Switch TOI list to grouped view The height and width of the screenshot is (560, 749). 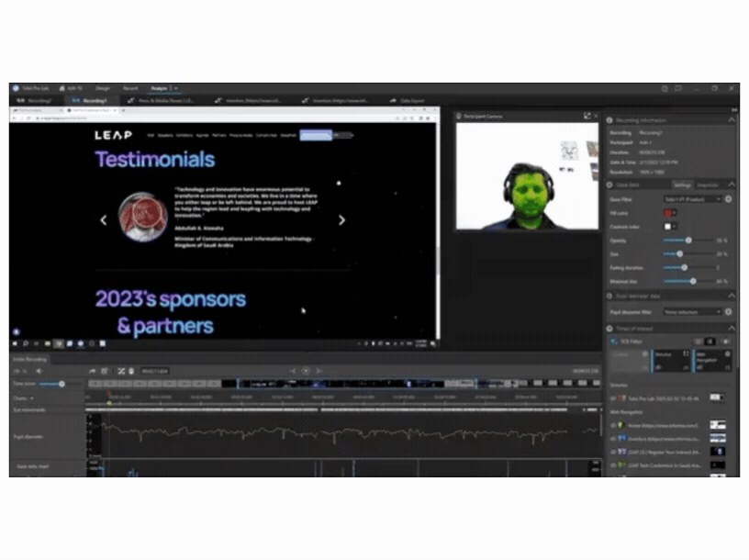[x=710, y=342]
